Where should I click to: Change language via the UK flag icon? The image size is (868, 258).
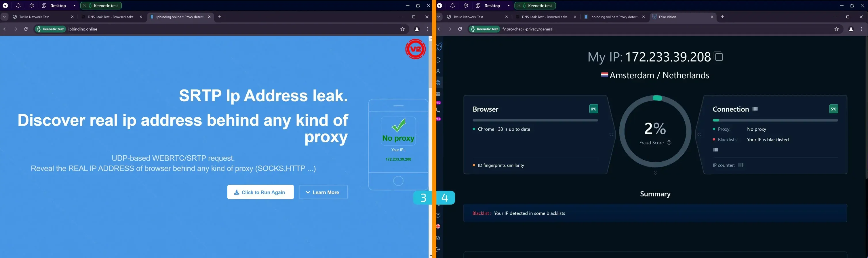pyautogui.click(x=438, y=226)
